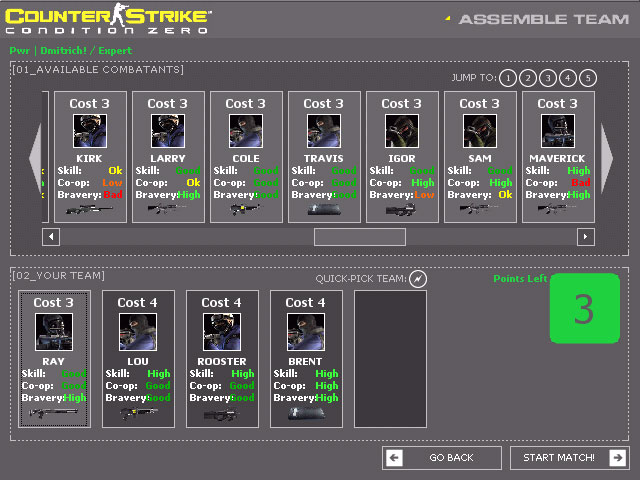640x480 pixels.
Task: Click LOU's weapon icon
Action: coord(138,413)
